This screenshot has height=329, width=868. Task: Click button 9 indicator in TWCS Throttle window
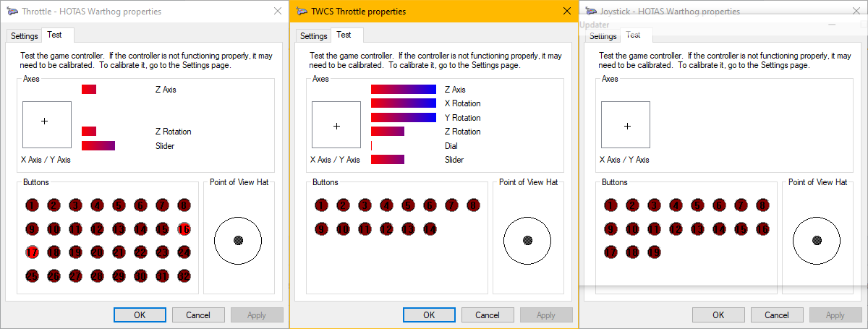[321, 229]
